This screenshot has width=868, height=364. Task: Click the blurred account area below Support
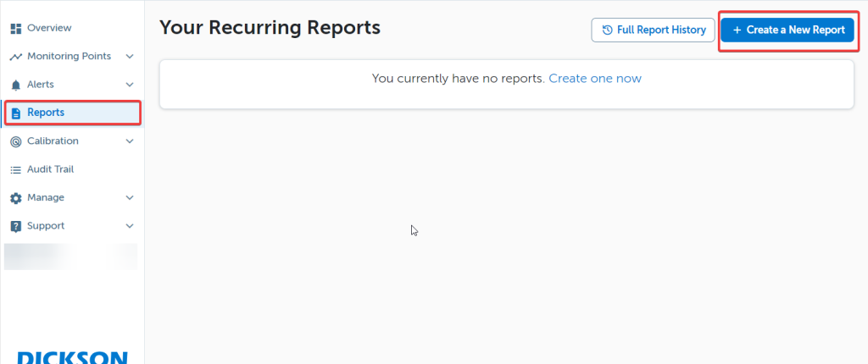coord(70,256)
